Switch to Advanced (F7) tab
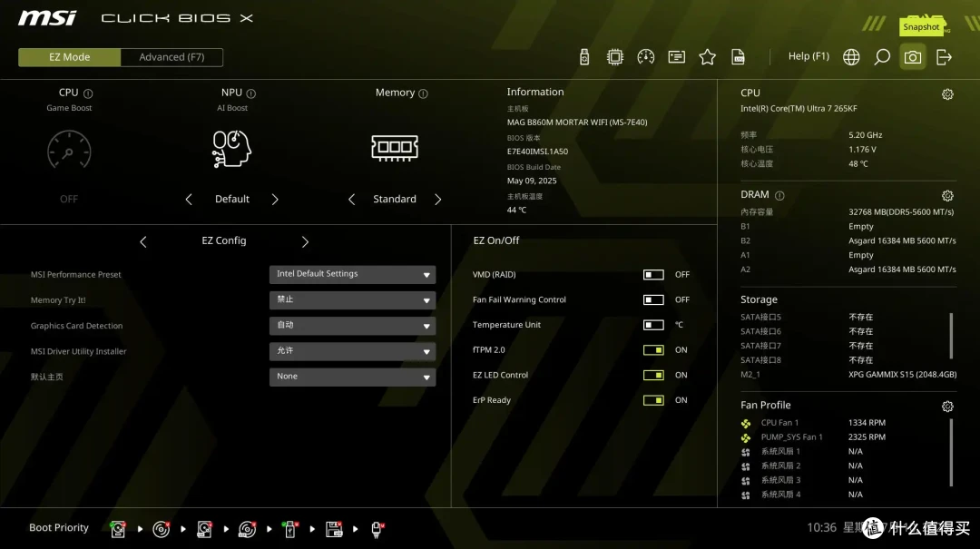 [x=171, y=57]
